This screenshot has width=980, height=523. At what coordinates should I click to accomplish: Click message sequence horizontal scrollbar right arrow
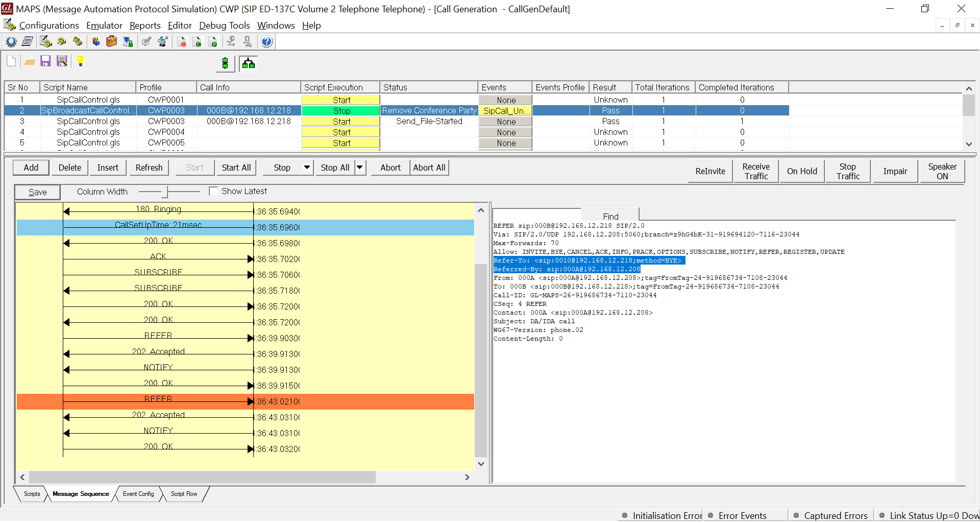pyautogui.click(x=467, y=477)
